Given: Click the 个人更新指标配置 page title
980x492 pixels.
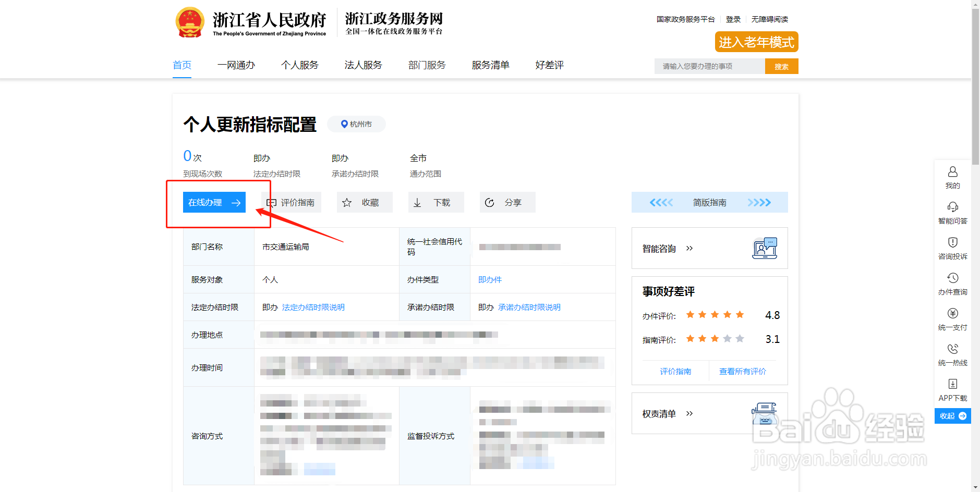Looking at the screenshot, I should click(250, 125).
